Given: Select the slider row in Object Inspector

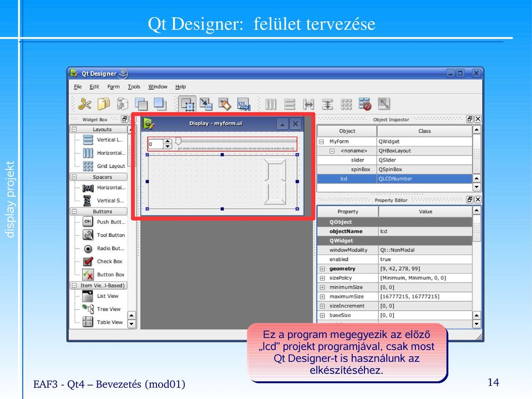Looking at the screenshot, I should [x=394, y=160].
